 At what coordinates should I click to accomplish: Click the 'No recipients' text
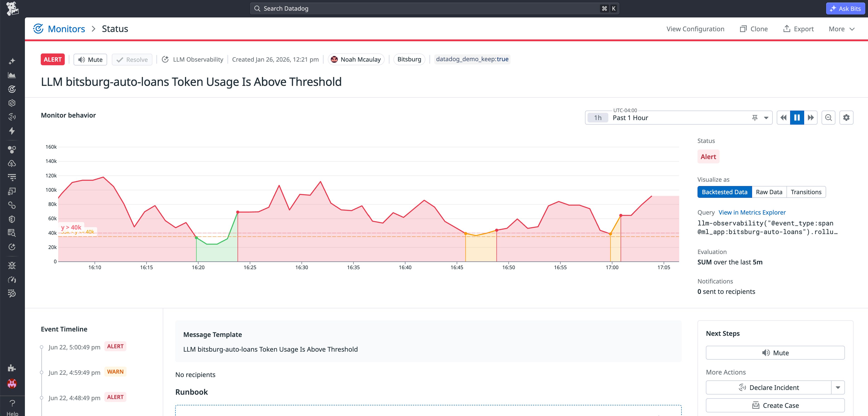point(195,375)
